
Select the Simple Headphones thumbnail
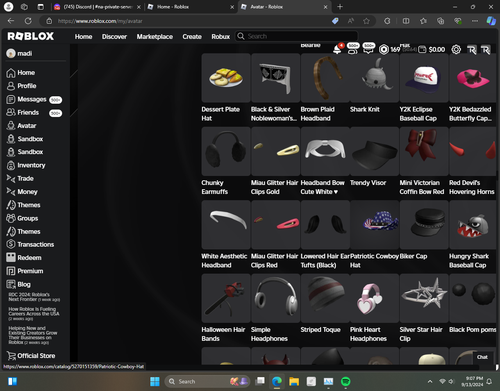coord(275,298)
